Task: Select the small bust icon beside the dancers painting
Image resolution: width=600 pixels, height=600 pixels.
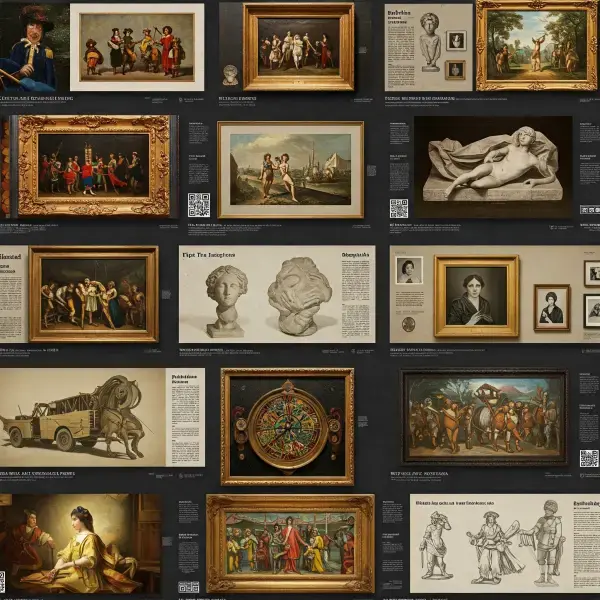Action: pos(230,75)
